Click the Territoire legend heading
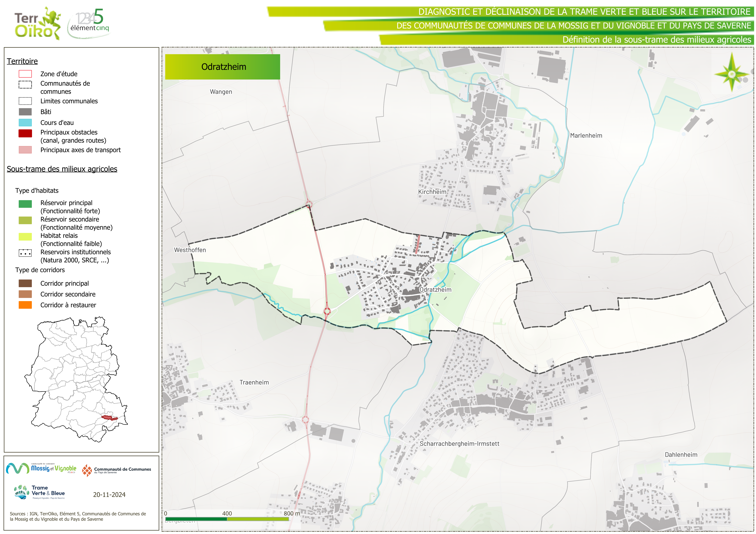Viewport: 756px width, 534px height. click(x=22, y=61)
